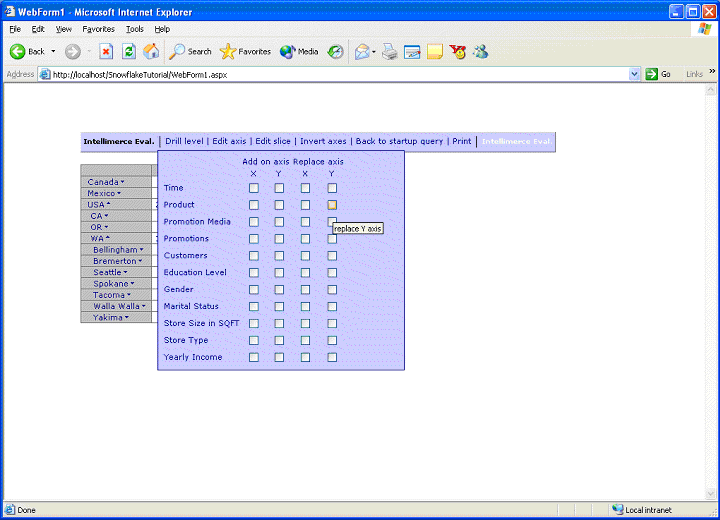The width and height of the screenshot is (720, 520).
Task: Click the Stop loading icon
Action: pyautogui.click(x=106, y=51)
